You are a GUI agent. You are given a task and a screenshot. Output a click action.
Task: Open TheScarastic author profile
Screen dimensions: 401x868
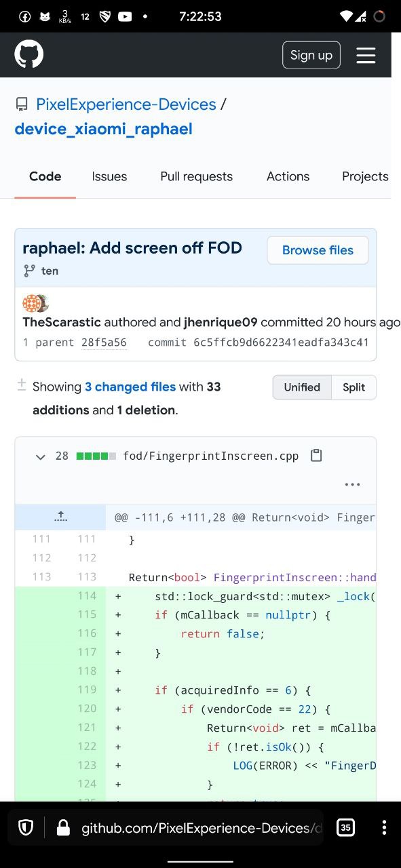click(62, 322)
